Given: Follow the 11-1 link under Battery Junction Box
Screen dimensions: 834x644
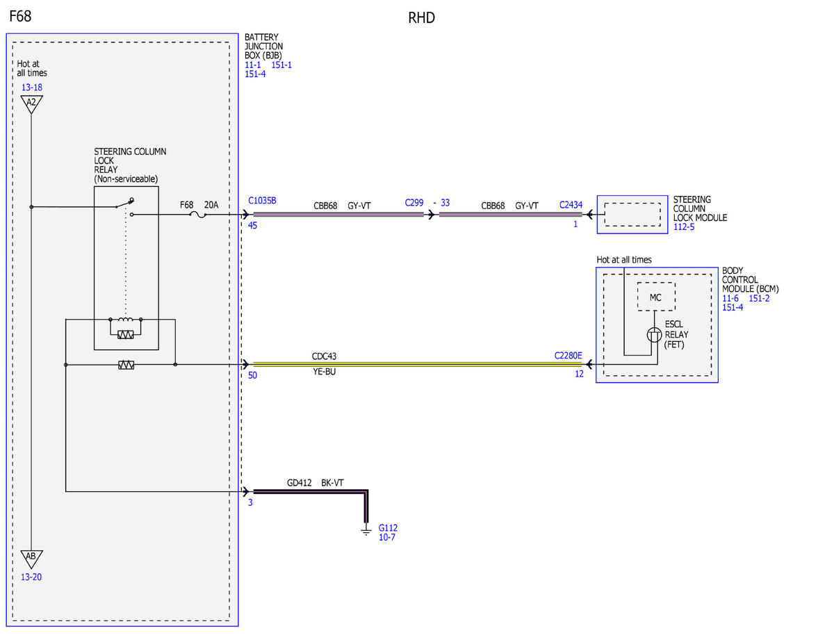Looking at the screenshot, I should coord(253,65).
